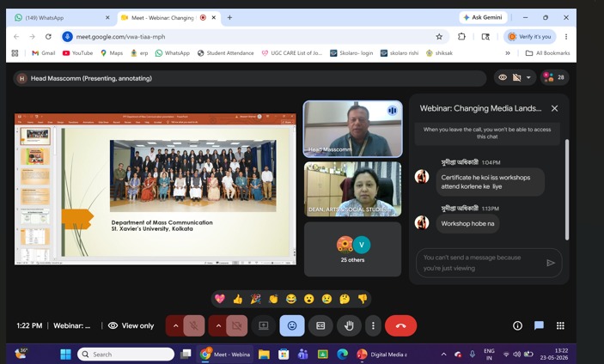Turn on closed captions
604x364 pixels.
[320, 325]
